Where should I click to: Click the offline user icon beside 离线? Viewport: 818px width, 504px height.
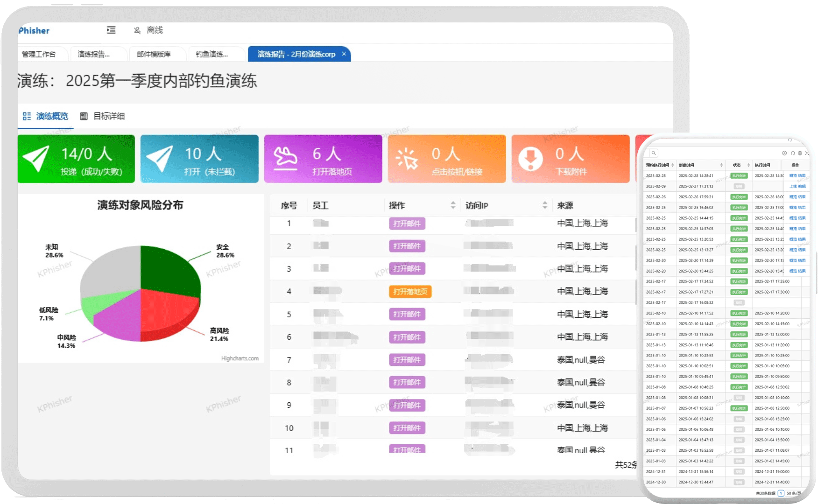(137, 30)
